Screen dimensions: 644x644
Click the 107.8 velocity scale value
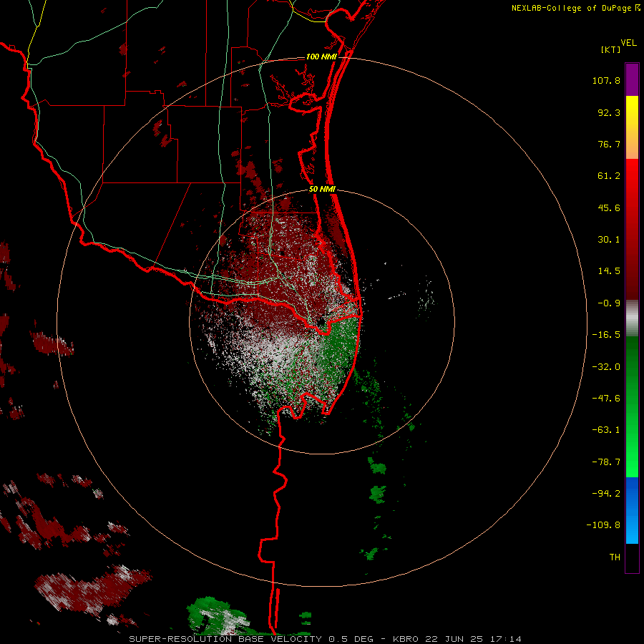606,80
